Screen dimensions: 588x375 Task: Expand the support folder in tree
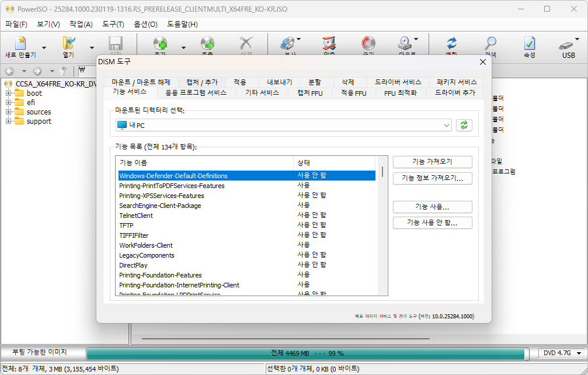[8, 121]
